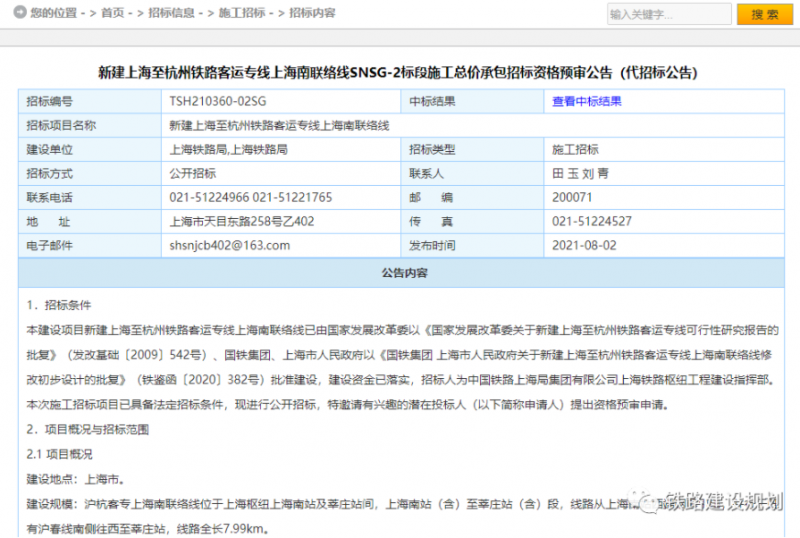Viewport: 800px width, 538px height.
Task: Click the announcement title heading
Action: click(397, 73)
